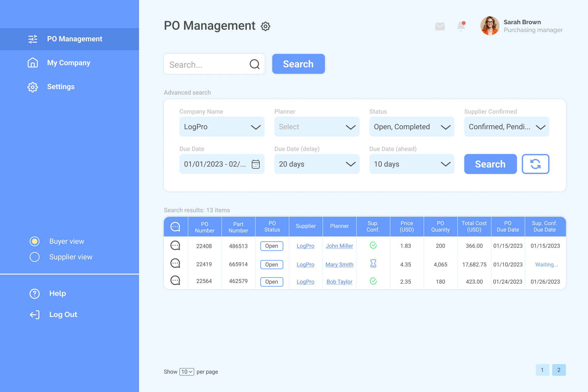The width and height of the screenshot is (588, 392).
Task: Select the Buyer view radio button
Action: pos(35,241)
